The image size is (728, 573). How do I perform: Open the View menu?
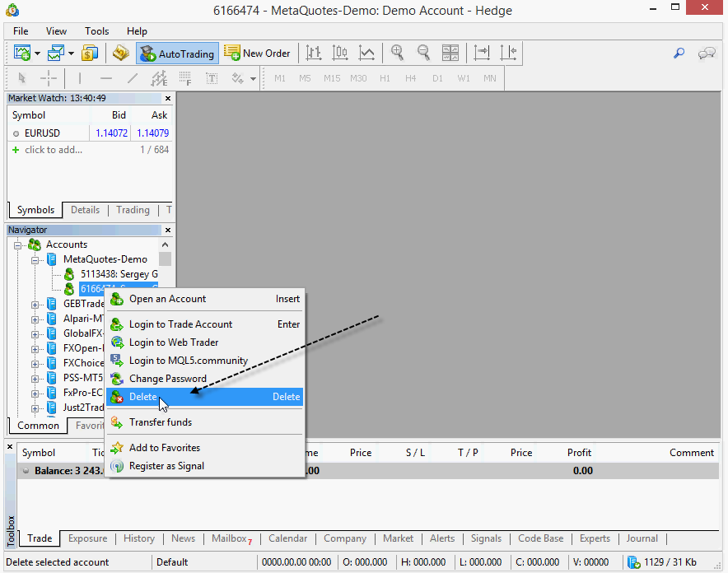pyautogui.click(x=56, y=31)
